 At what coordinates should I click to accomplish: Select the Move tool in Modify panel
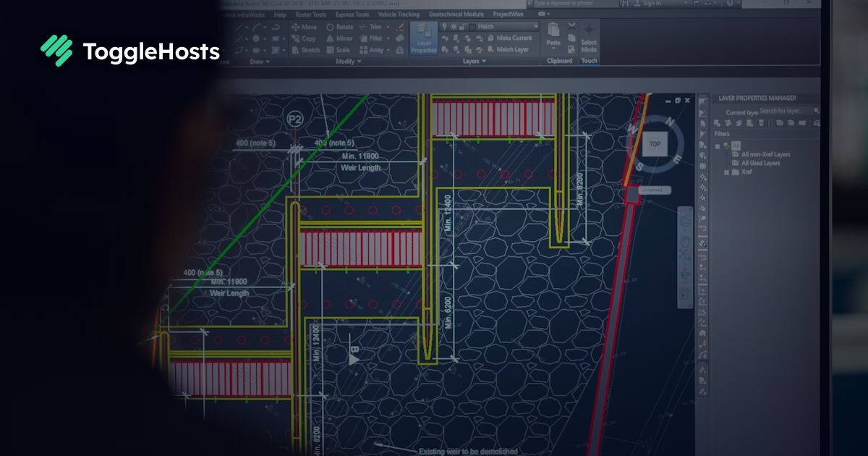(x=304, y=27)
